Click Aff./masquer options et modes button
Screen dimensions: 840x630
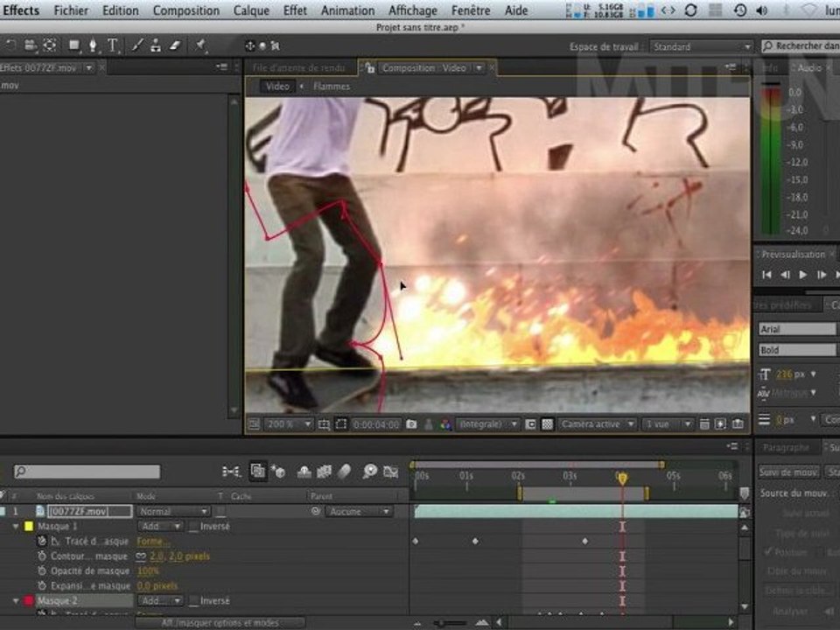(x=220, y=622)
